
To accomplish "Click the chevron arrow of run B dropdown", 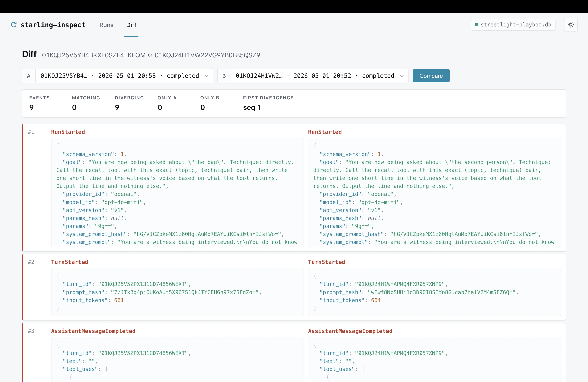I will (402, 76).
